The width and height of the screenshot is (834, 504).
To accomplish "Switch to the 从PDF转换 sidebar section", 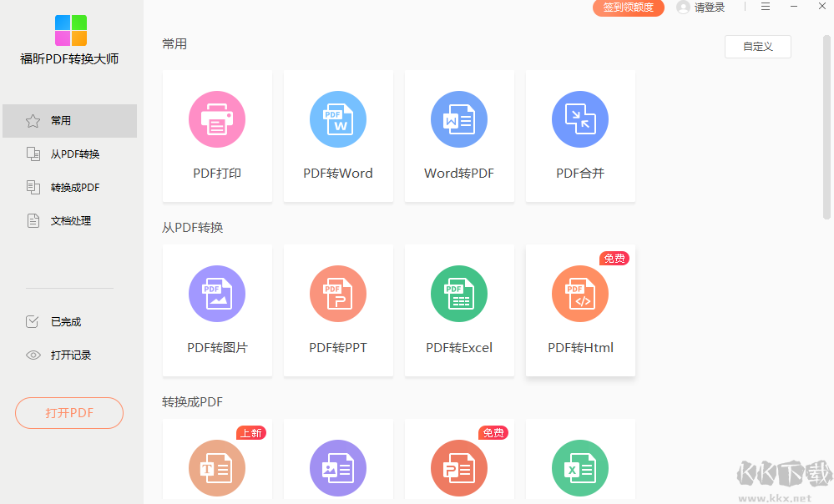I will coord(69,154).
